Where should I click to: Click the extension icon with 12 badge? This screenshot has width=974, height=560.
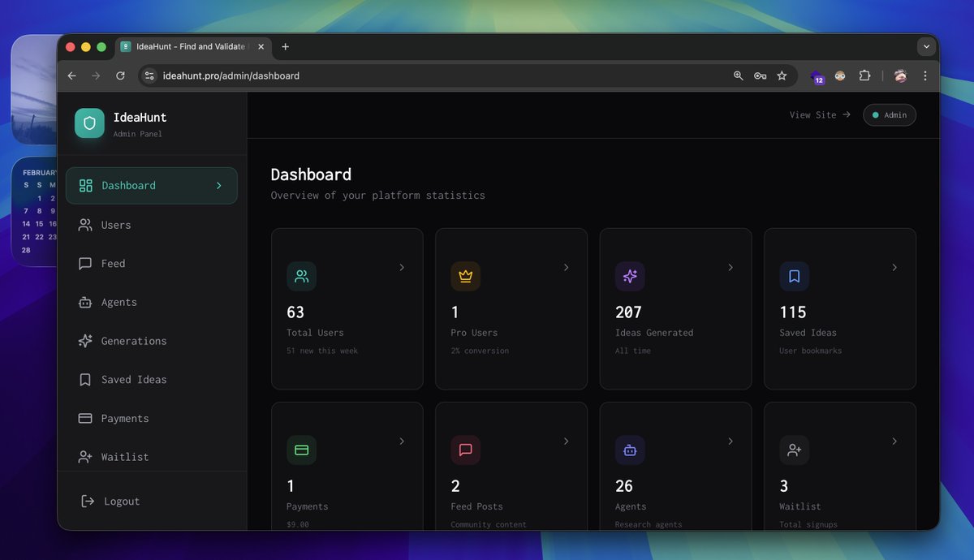(817, 76)
